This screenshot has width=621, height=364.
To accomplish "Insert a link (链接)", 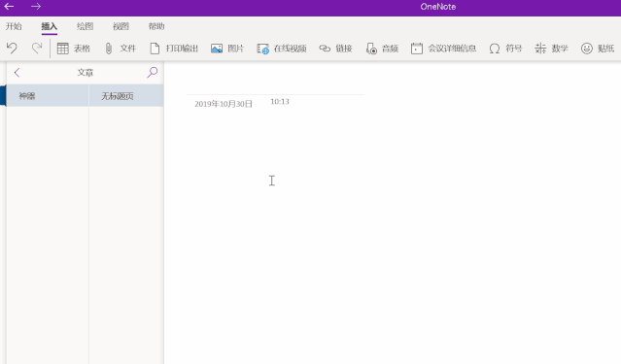I will pyautogui.click(x=335, y=49).
